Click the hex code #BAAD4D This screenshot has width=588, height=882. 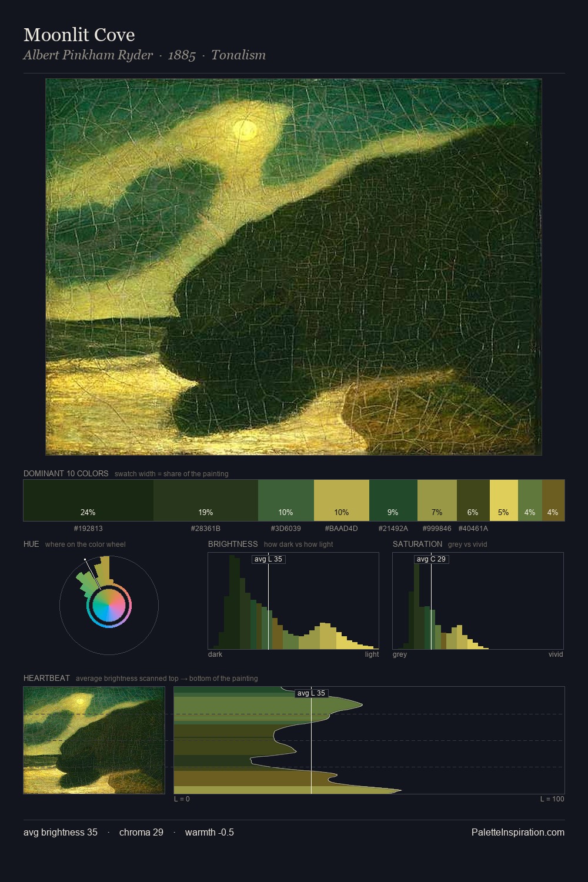click(342, 529)
